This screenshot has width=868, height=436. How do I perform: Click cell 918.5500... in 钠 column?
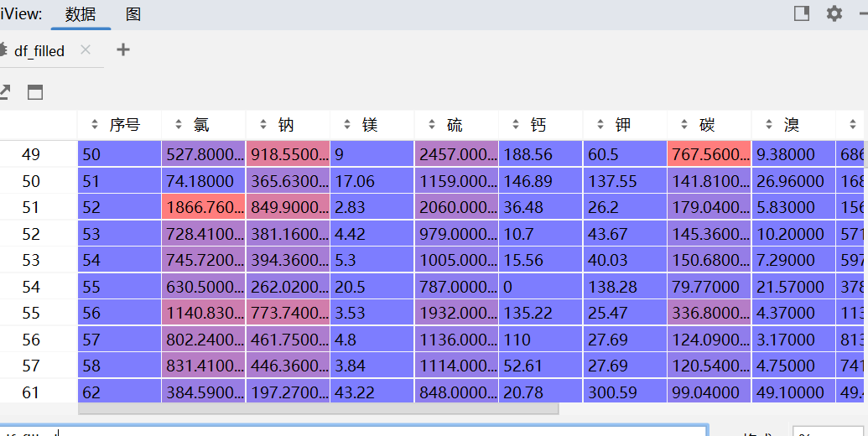coord(288,154)
